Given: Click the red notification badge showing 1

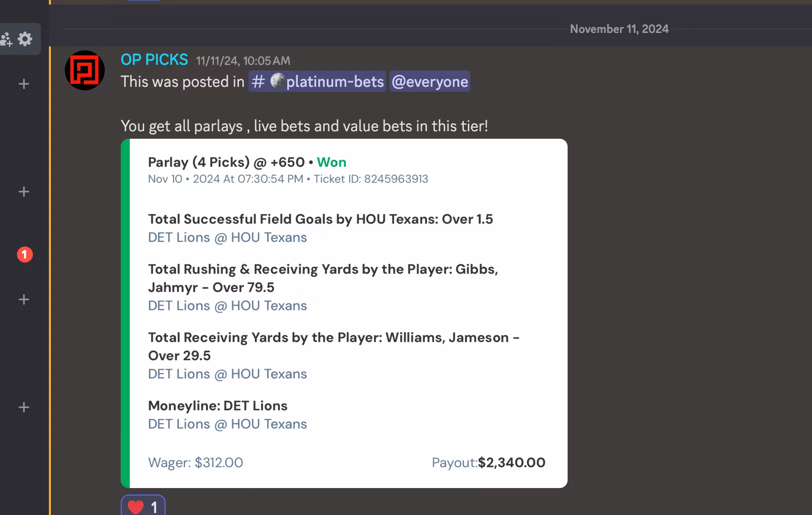Looking at the screenshot, I should [25, 255].
